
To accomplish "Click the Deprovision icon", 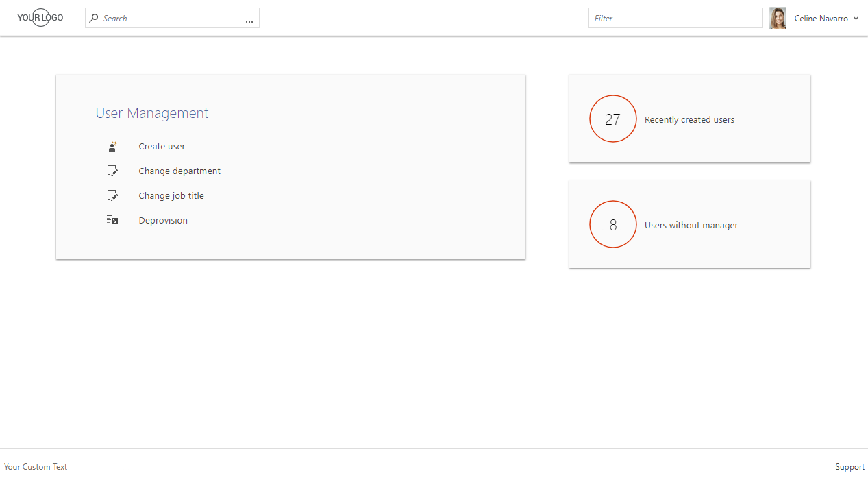I will click(112, 220).
